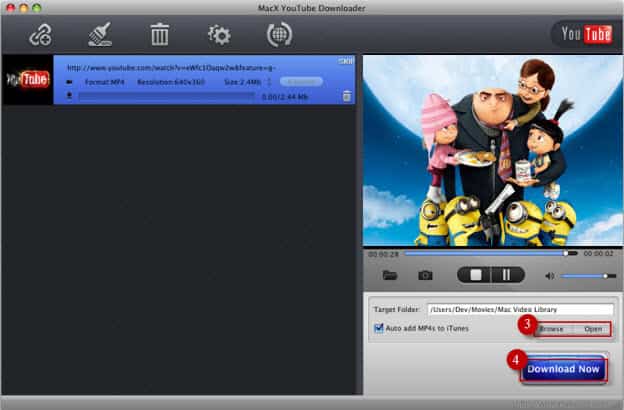The height and width of the screenshot is (410, 624).
Task: Open settings via the gear icon
Action: [219, 35]
